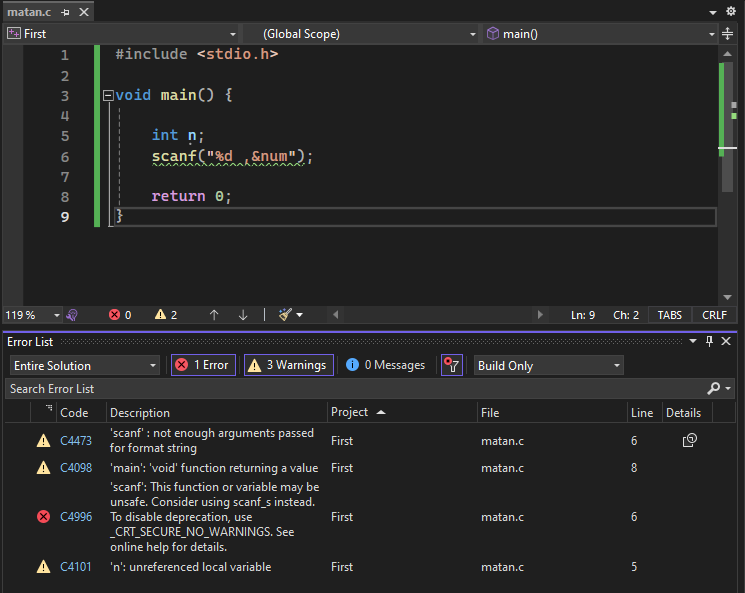Select 'main': 'void' function returning a value text
This screenshot has width=745, height=593.
214,468
